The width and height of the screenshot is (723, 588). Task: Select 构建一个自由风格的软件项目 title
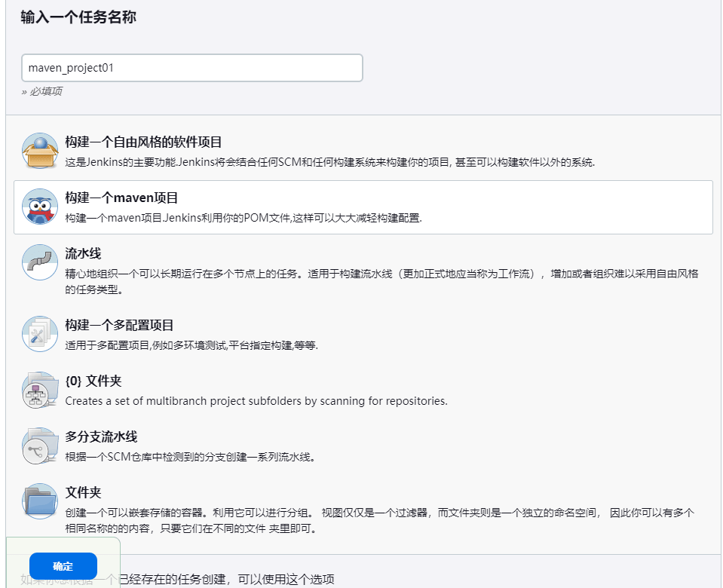[143, 142]
